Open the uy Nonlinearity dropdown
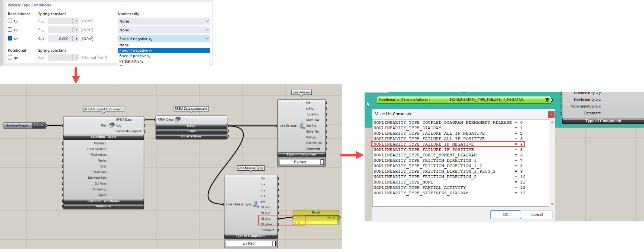Viewport: 644px width, 252px height. coord(164,30)
